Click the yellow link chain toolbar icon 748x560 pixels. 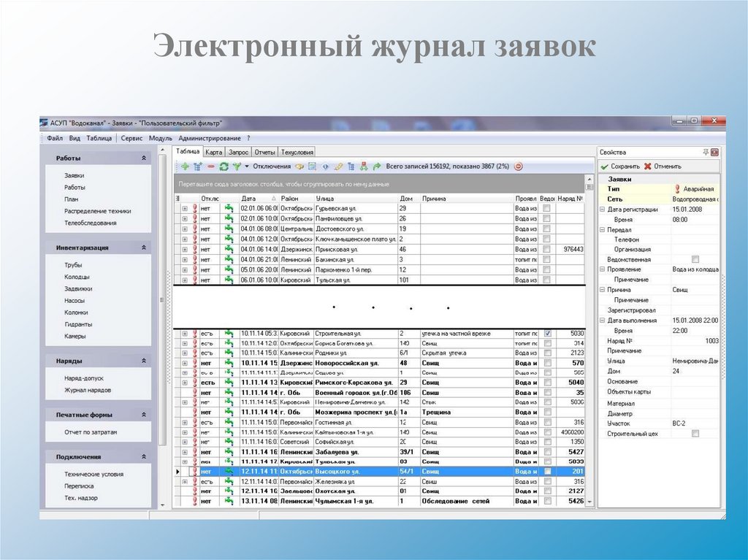coord(338,166)
